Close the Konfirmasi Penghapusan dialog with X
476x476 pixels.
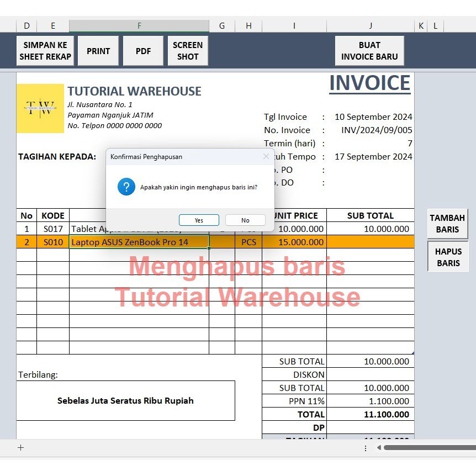(x=266, y=156)
